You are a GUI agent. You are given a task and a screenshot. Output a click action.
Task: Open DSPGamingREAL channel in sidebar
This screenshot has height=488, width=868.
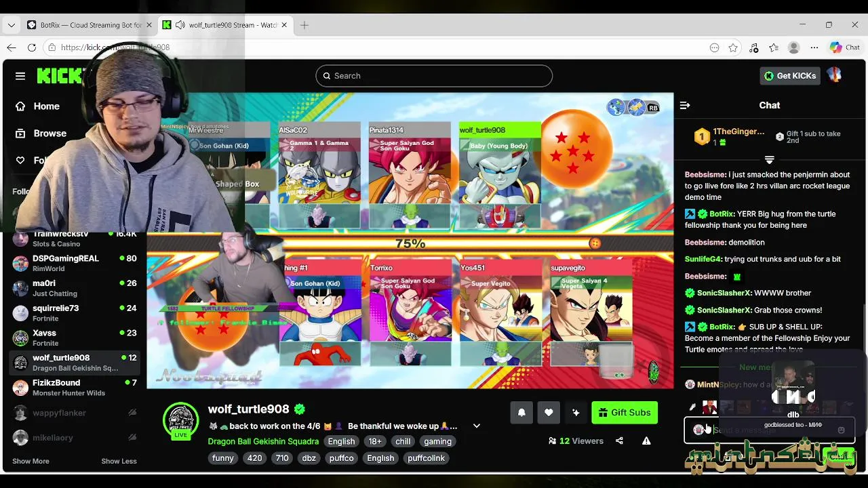coord(76,263)
